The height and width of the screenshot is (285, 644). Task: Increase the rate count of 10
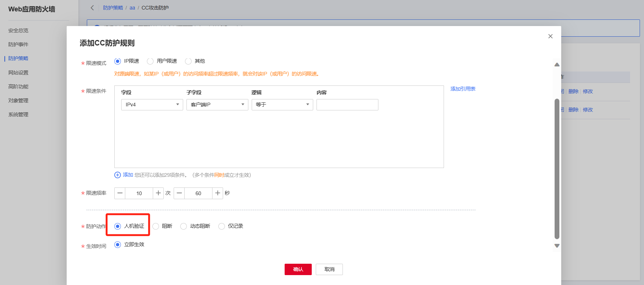(158, 193)
